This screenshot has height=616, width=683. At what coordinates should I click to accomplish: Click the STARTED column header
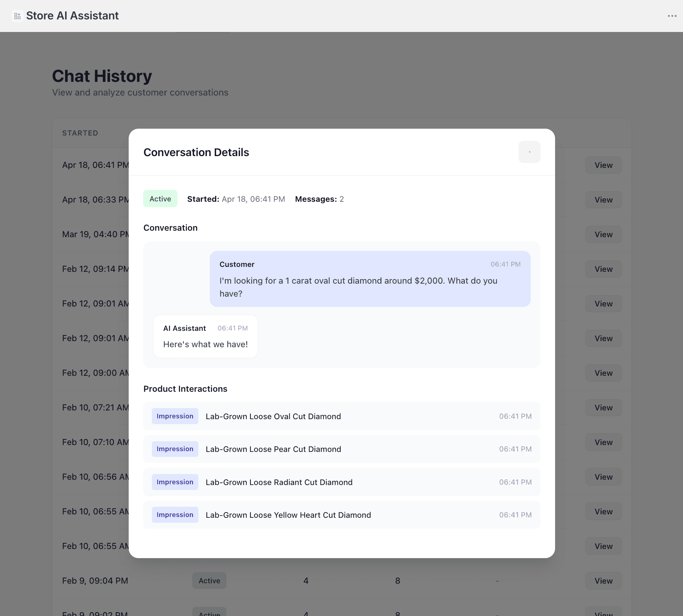(x=80, y=133)
